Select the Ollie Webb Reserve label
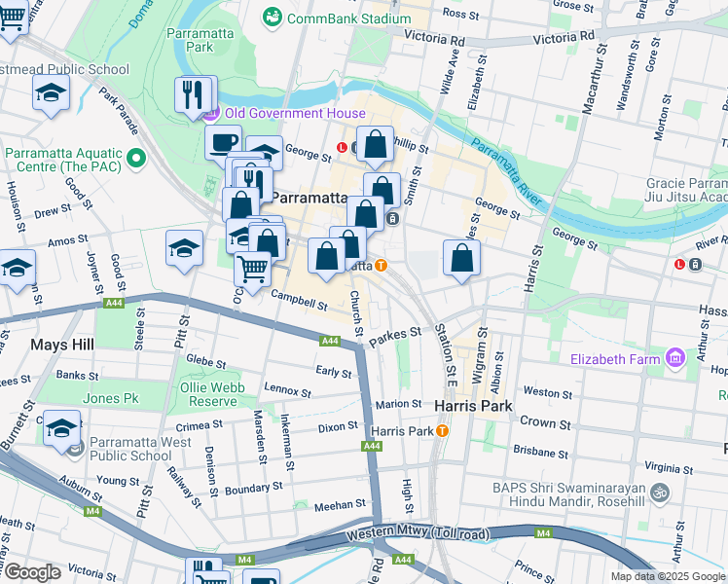728x584 pixels. [212, 394]
